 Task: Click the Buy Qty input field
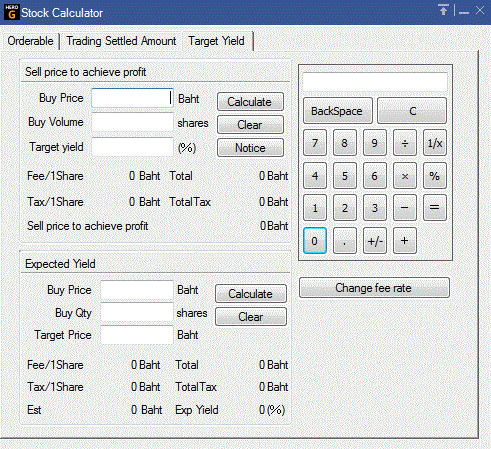[x=137, y=312]
